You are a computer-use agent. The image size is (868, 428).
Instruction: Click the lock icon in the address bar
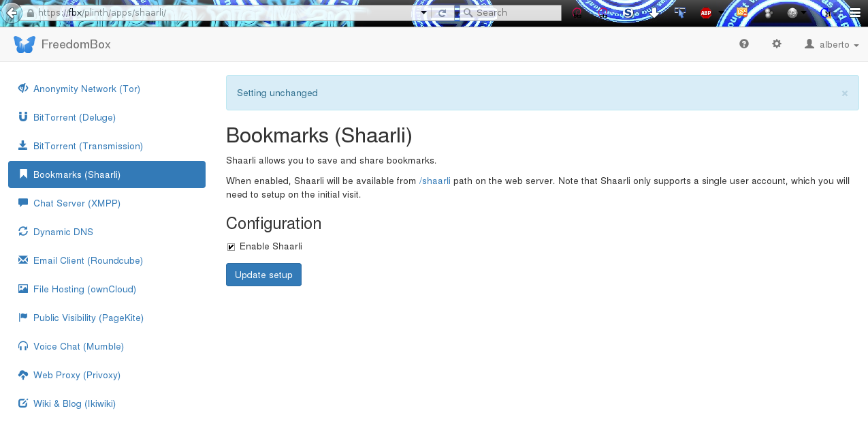[31, 13]
